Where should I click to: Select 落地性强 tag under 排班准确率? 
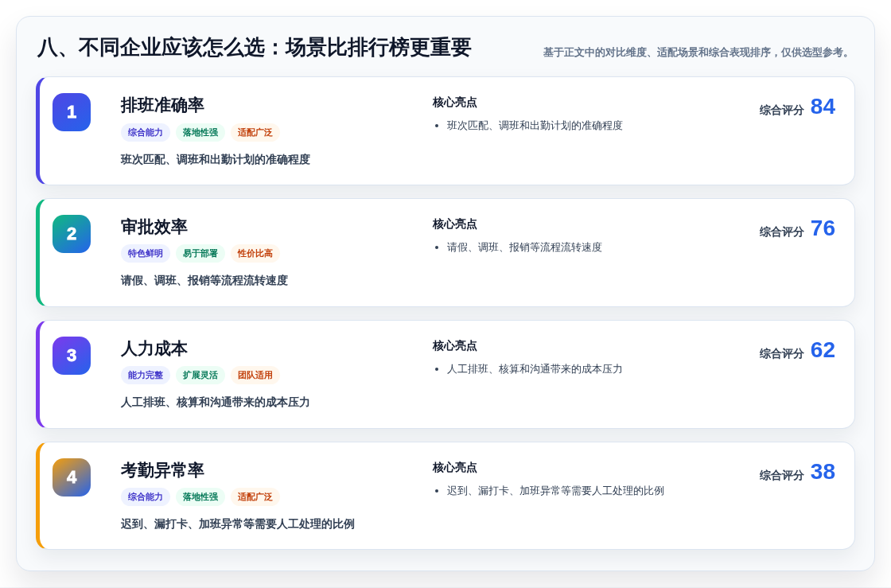click(x=200, y=132)
